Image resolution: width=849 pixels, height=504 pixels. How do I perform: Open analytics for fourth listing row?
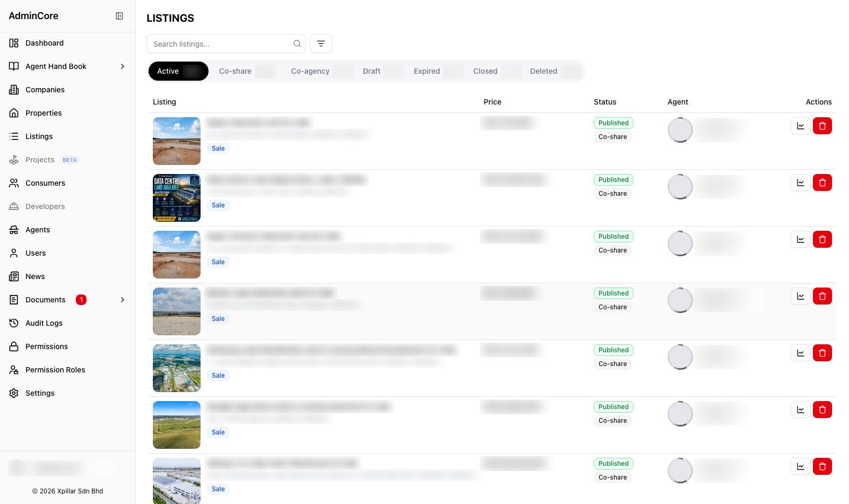800,296
